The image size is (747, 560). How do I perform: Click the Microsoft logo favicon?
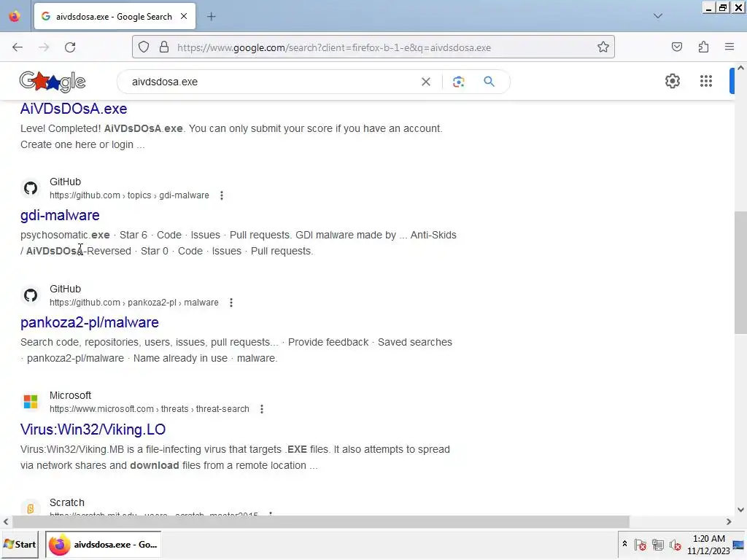(31, 402)
